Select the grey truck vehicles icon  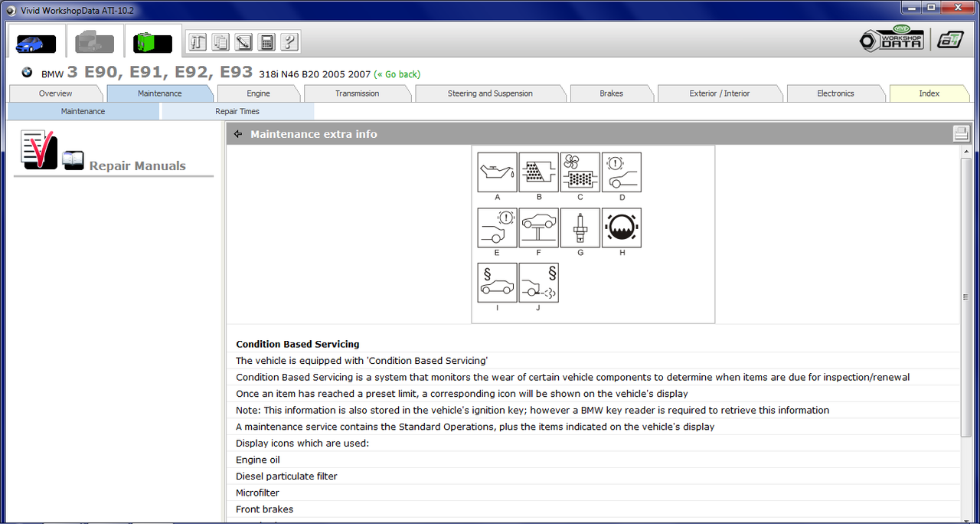coord(94,44)
